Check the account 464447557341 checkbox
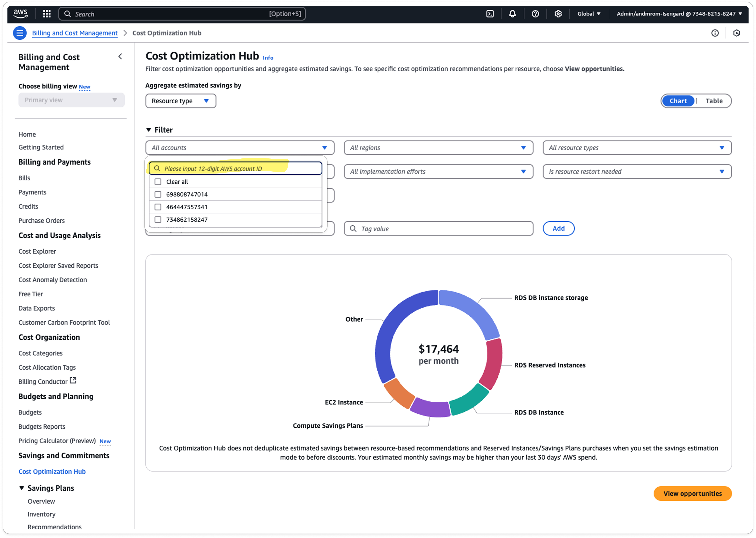Screen dimensions: 756x538 (158, 207)
